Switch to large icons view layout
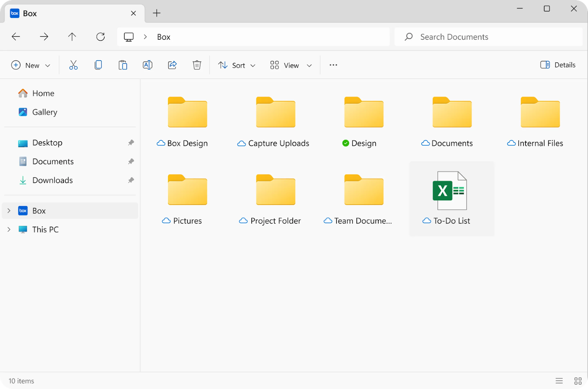This screenshot has height=389, width=588. tap(578, 381)
